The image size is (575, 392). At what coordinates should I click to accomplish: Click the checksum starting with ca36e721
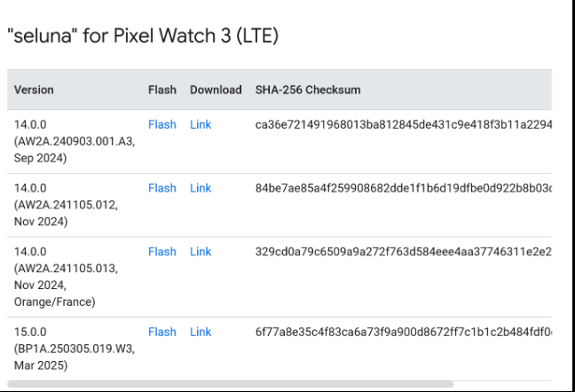pos(404,124)
